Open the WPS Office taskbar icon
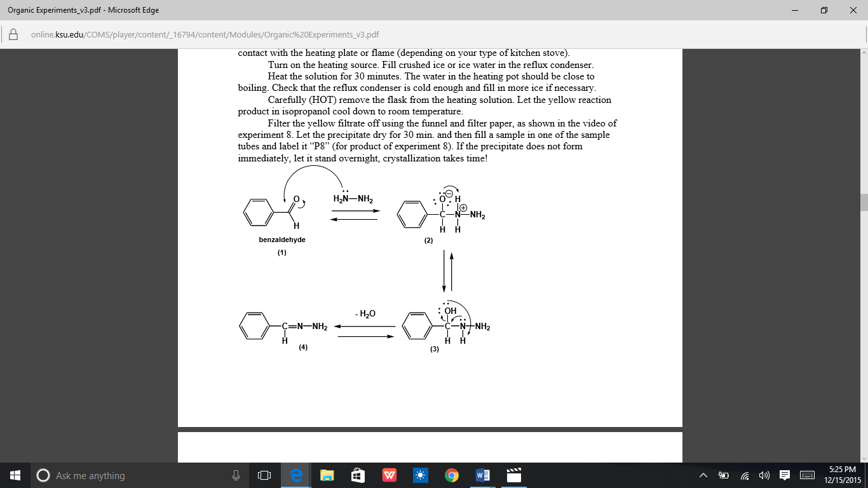This screenshot has width=868, height=488. click(389, 475)
